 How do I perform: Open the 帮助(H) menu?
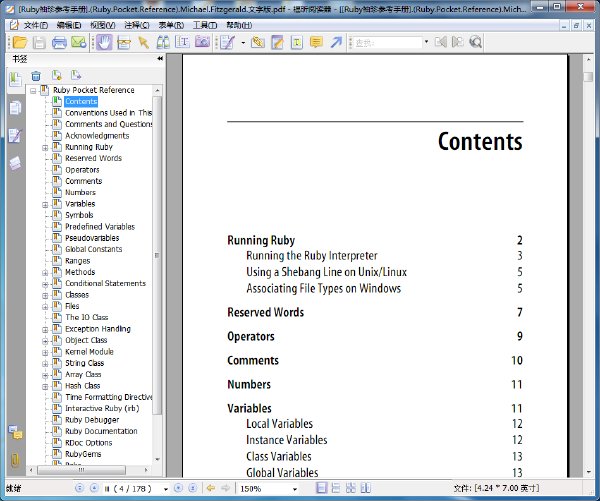[x=239, y=25]
